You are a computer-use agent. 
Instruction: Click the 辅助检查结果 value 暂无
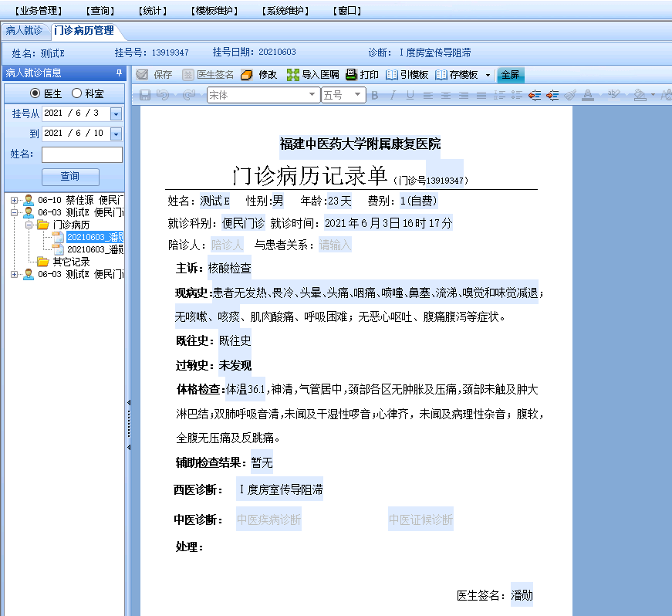(x=262, y=462)
